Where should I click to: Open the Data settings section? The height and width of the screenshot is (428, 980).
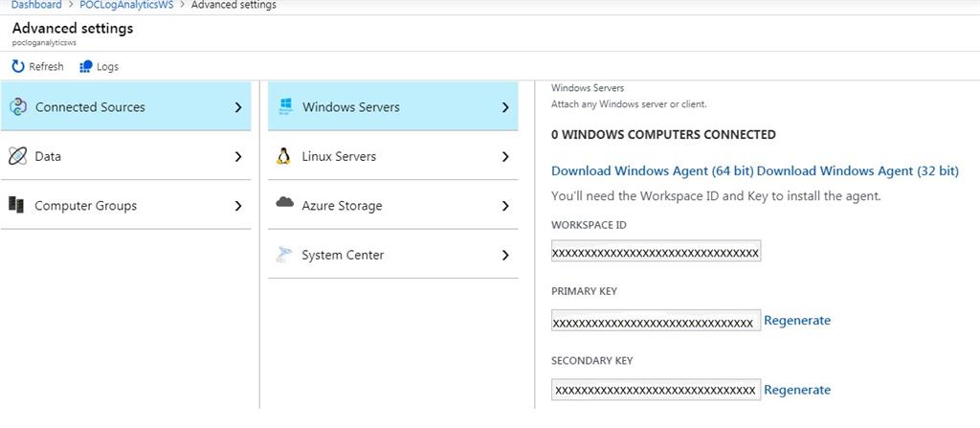point(125,156)
